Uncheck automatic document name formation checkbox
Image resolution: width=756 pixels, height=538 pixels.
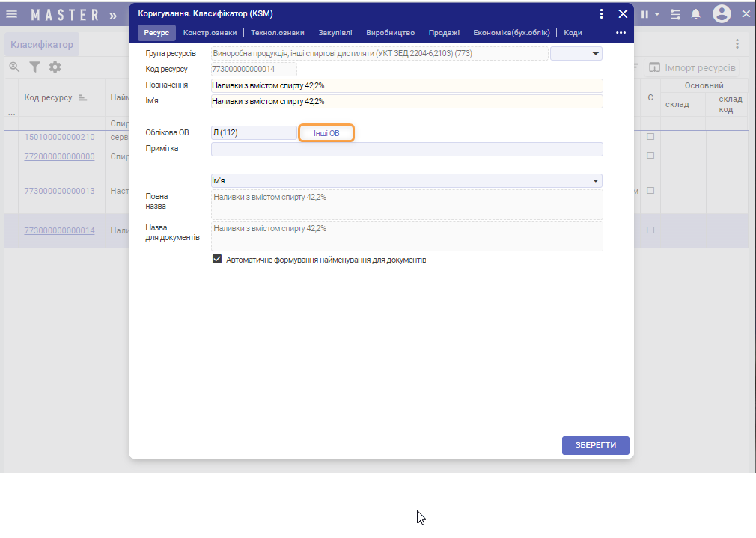pyautogui.click(x=218, y=260)
